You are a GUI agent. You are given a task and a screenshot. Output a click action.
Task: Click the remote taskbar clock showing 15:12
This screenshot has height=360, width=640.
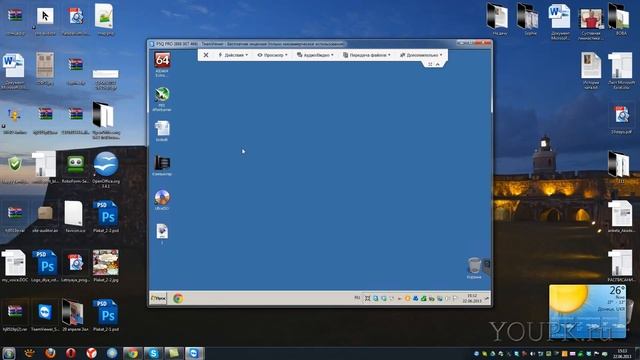click(472, 298)
